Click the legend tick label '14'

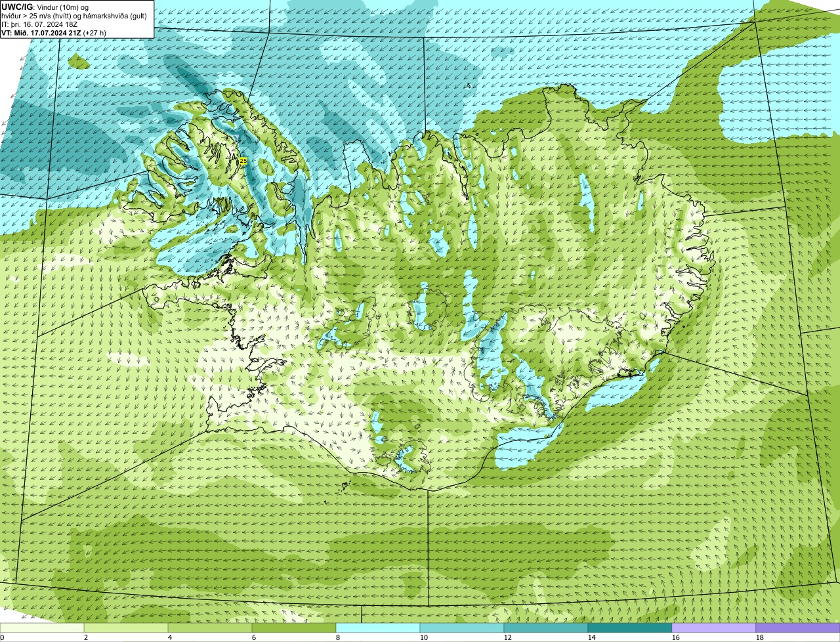pos(592,637)
